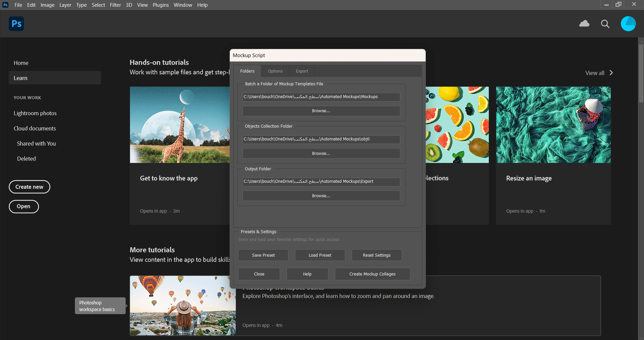Open Cloud documents from the sidebar
This screenshot has width=644, height=340.
coord(35,128)
